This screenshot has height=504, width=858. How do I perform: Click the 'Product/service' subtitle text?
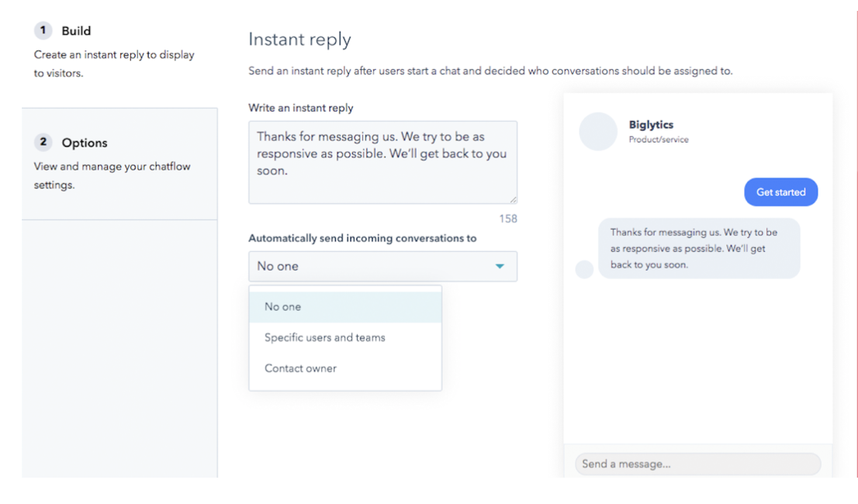(x=659, y=140)
